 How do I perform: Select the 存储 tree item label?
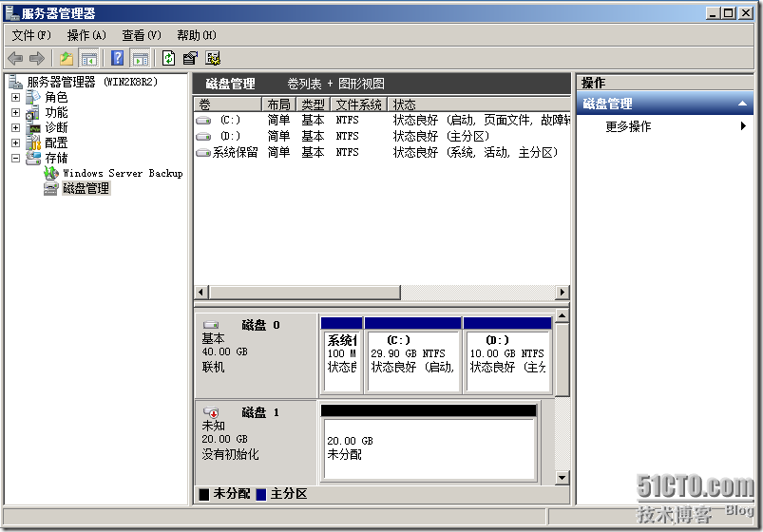pos(56,158)
